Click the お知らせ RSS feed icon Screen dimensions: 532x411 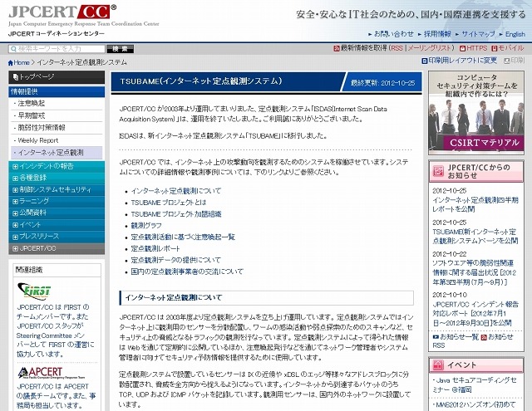[x=484, y=337]
